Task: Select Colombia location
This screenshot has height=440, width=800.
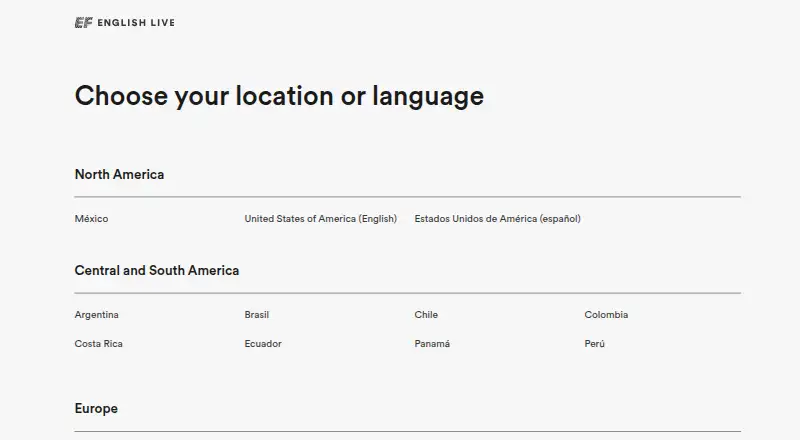Action: (x=606, y=314)
